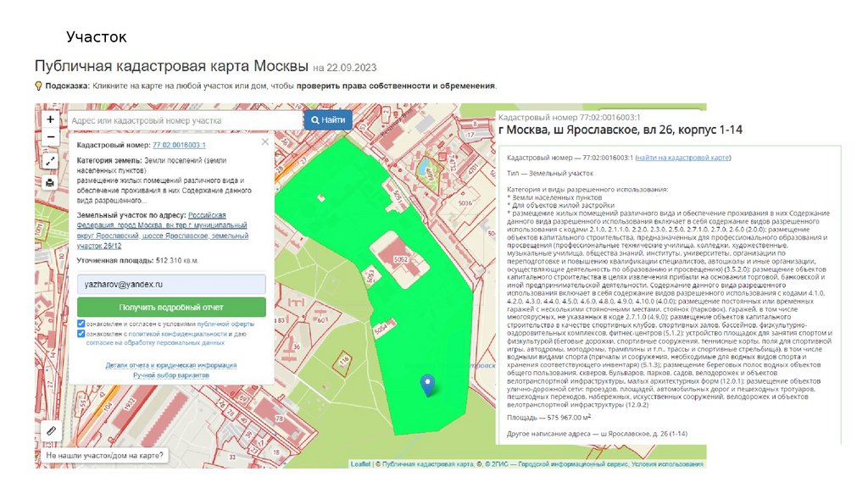Screen dimensions: 868x488
Task: Toggle fullscreen map view icon
Action: (x=50, y=161)
